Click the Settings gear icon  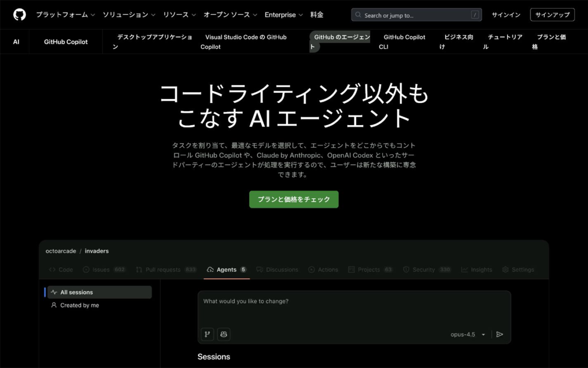505,270
